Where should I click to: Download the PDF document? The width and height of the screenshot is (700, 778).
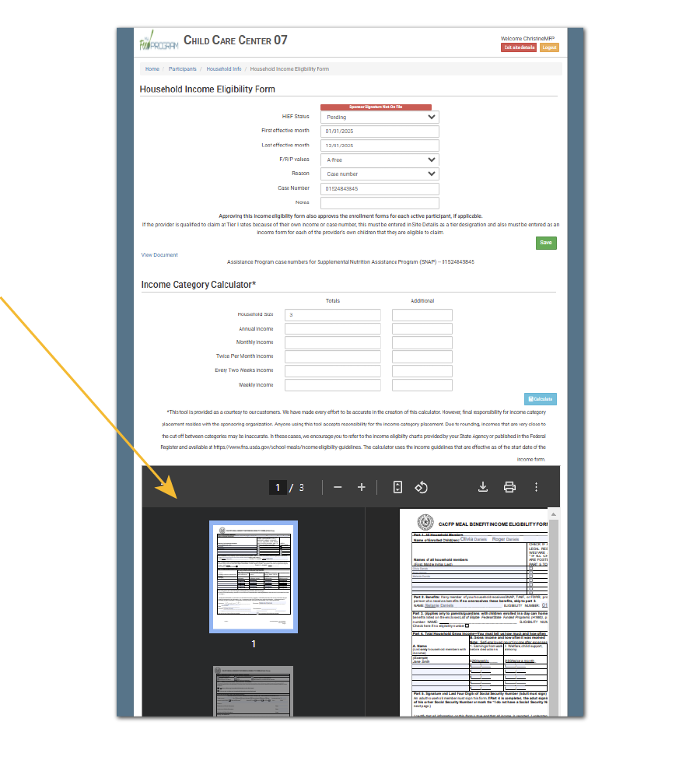pos(482,487)
